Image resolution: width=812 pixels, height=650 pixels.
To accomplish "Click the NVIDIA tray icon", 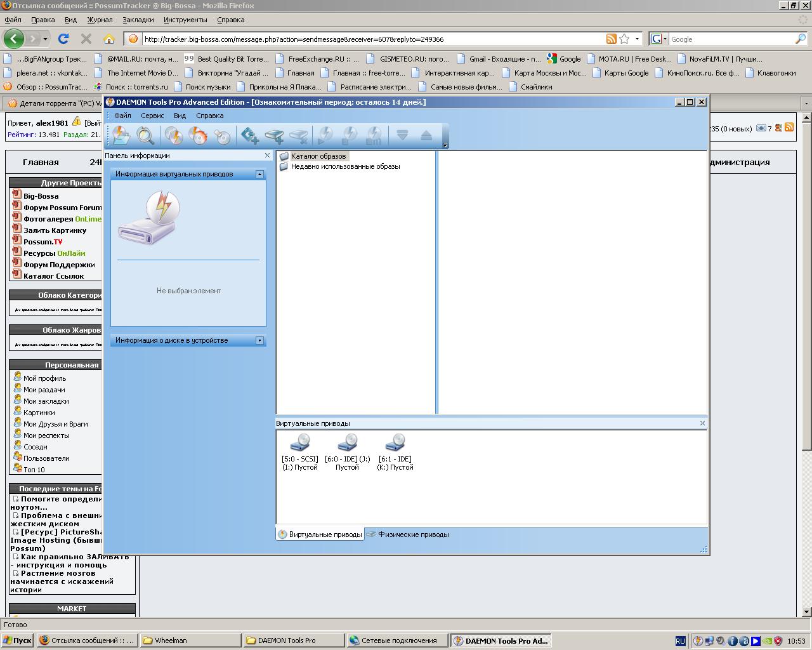I will [x=767, y=641].
